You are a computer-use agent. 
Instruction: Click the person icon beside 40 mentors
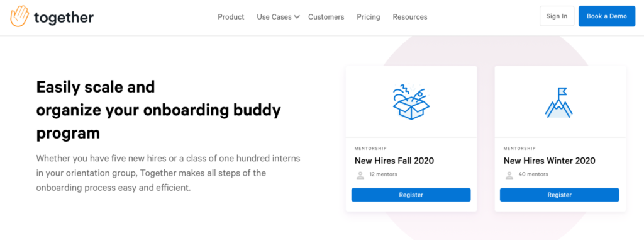509,175
